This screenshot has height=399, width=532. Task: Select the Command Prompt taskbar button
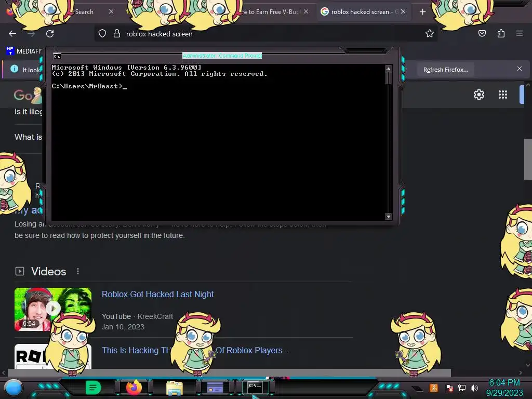pyautogui.click(x=255, y=387)
